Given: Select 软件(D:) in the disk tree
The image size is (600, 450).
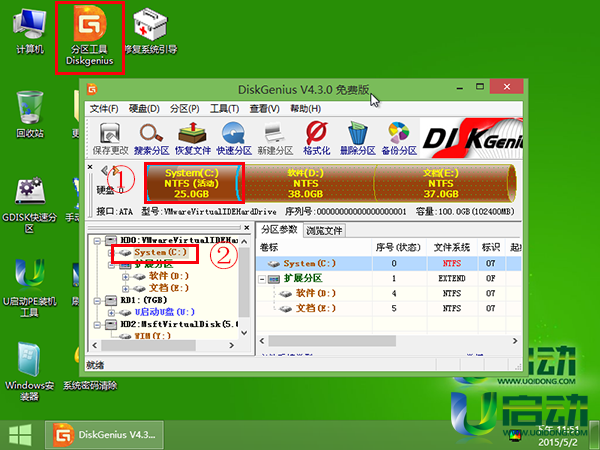Looking at the screenshot, I should [168, 276].
